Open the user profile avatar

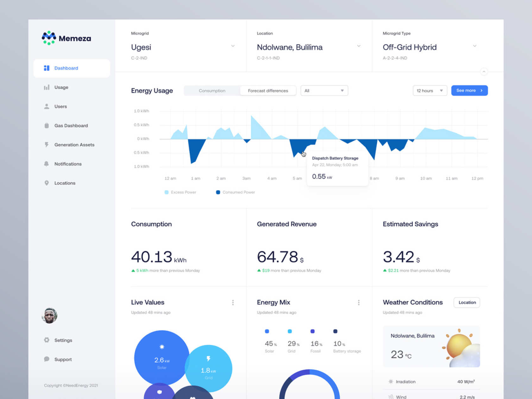[49, 315]
